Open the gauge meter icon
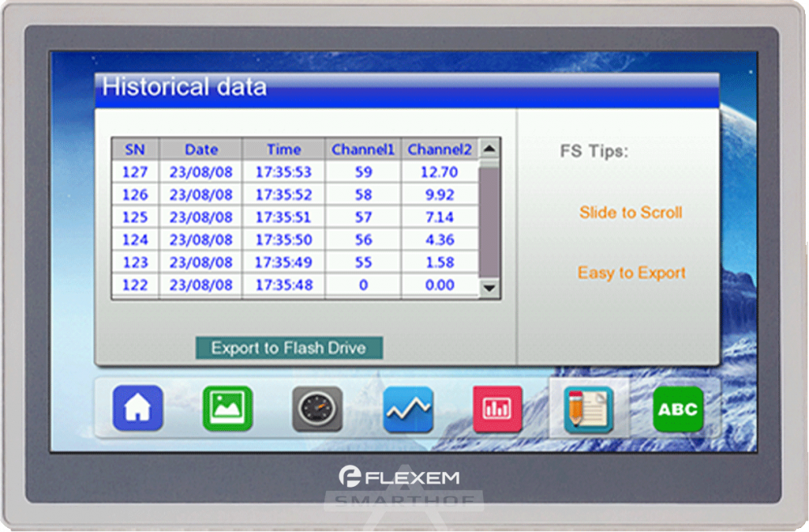This screenshot has height=532, width=809. pyautogui.click(x=317, y=409)
